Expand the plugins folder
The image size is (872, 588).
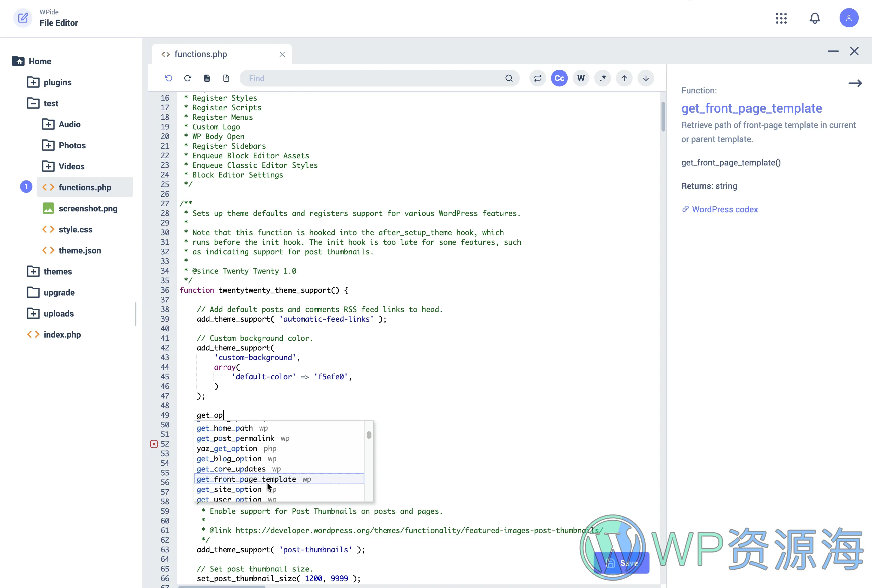point(33,82)
